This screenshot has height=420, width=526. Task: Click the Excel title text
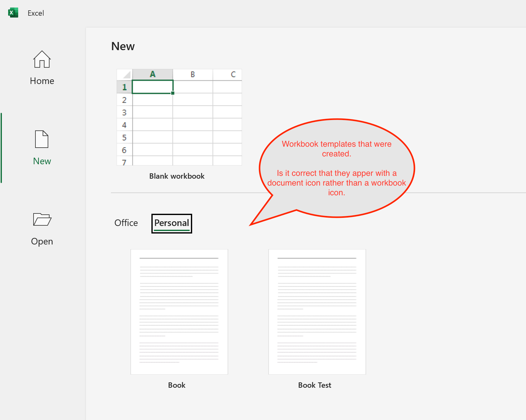pyautogui.click(x=36, y=13)
